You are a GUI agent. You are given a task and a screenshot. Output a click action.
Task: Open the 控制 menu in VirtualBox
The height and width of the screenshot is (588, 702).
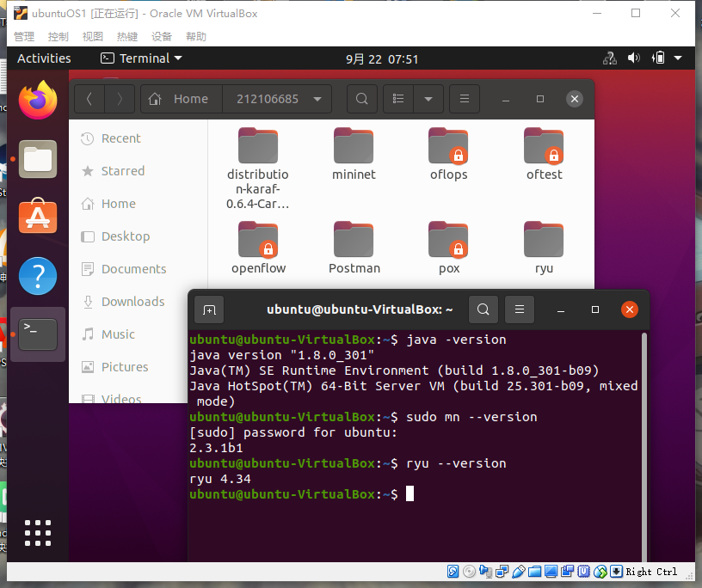pyautogui.click(x=58, y=36)
